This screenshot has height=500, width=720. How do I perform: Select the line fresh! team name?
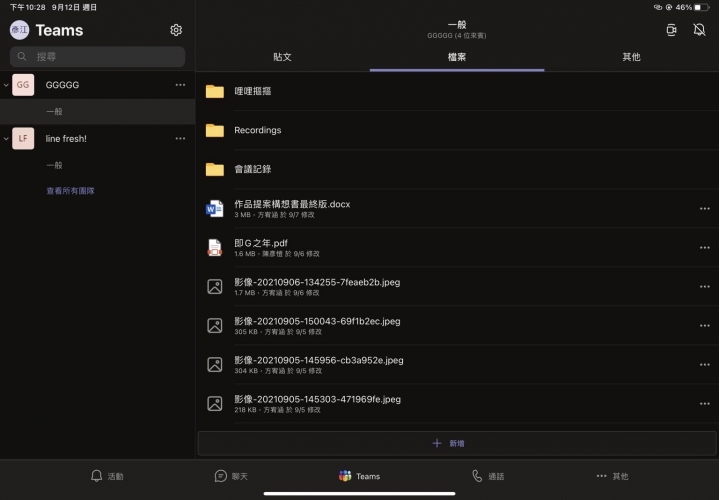click(66, 139)
